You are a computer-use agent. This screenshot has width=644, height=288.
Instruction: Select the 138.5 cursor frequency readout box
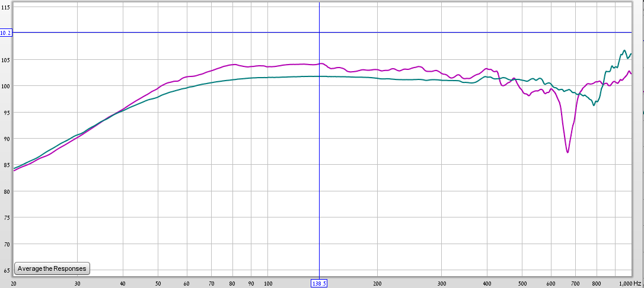point(319,283)
